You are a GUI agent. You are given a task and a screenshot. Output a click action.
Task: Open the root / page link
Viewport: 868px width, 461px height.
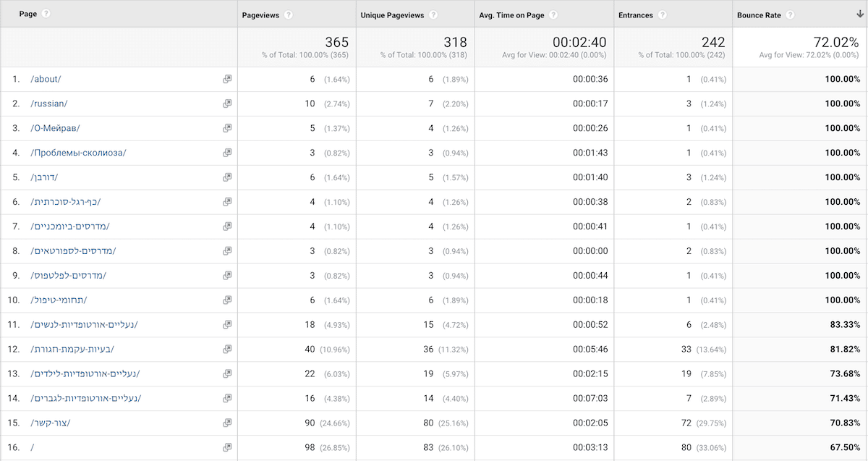point(33,447)
